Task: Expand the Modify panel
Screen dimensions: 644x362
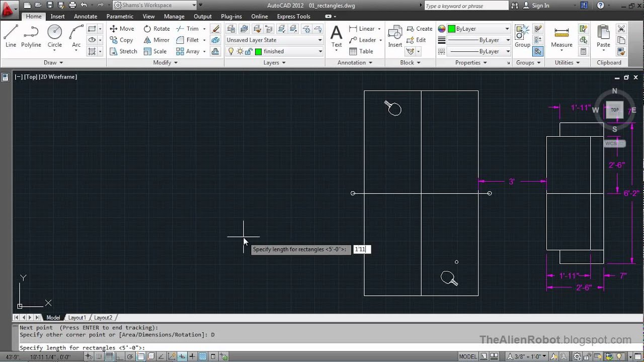Action: coord(166,63)
